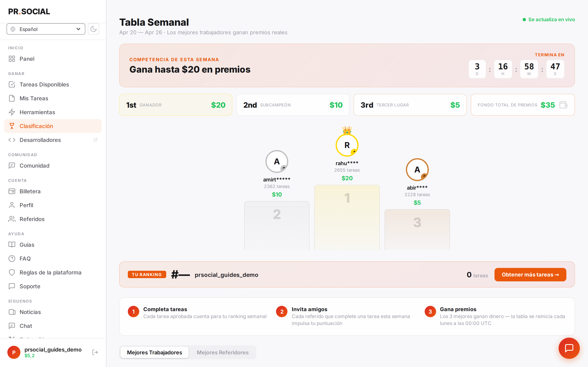Open the Clasificación menu item
The image size is (588, 367).
pyautogui.click(x=53, y=126)
